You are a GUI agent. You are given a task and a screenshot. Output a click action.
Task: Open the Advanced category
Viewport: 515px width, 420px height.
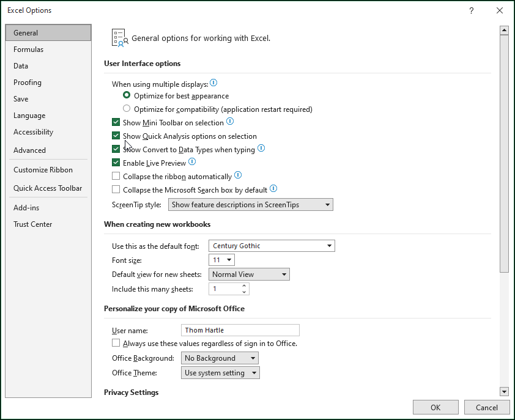point(48,150)
